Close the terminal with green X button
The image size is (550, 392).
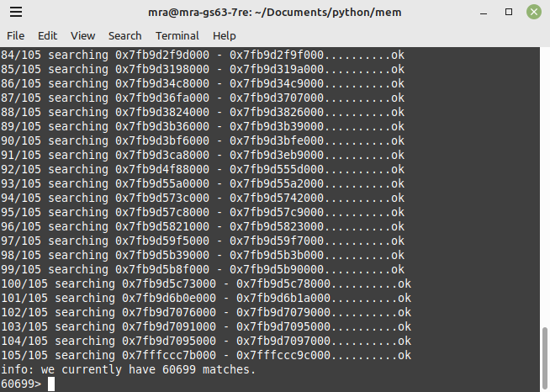534,12
